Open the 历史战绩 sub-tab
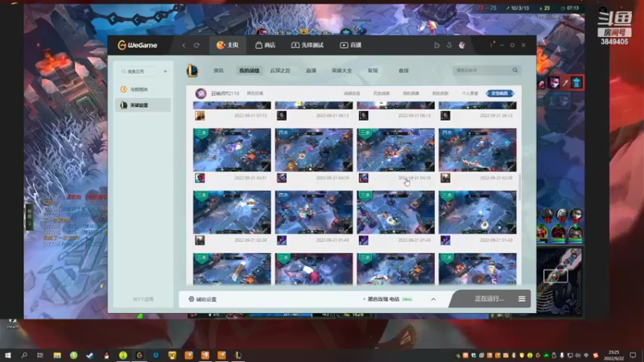This screenshot has width=644, height=362. coord(381,93)
